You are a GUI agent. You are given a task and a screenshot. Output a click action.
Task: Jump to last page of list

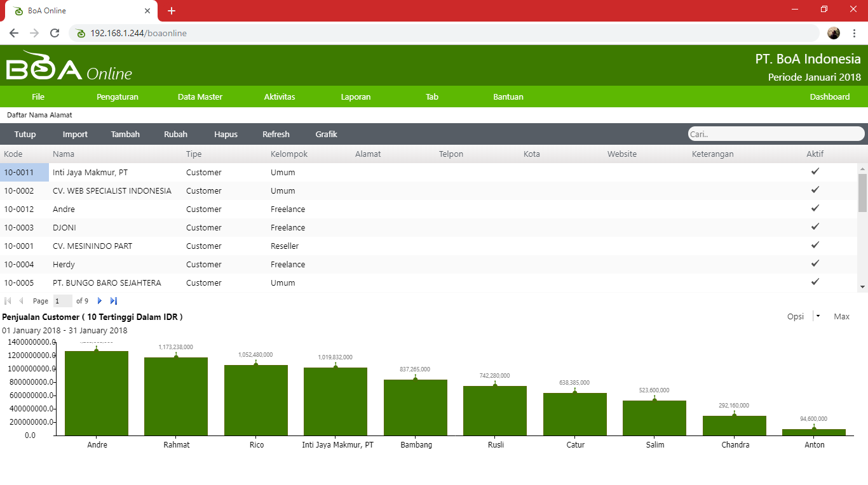coord(114,301)
